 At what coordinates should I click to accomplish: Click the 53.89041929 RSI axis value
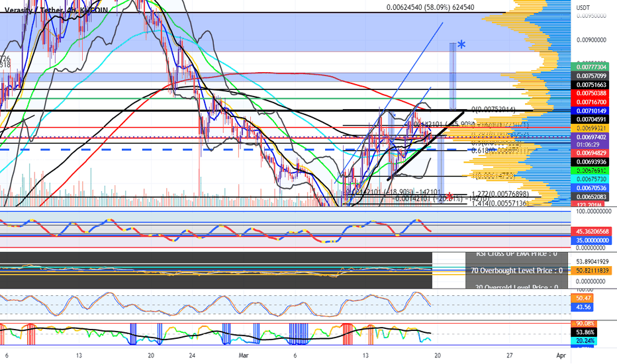(593, 261)
